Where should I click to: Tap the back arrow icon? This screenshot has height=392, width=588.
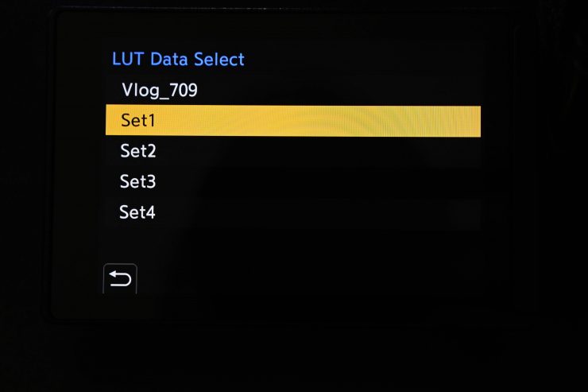coord(120,279)
